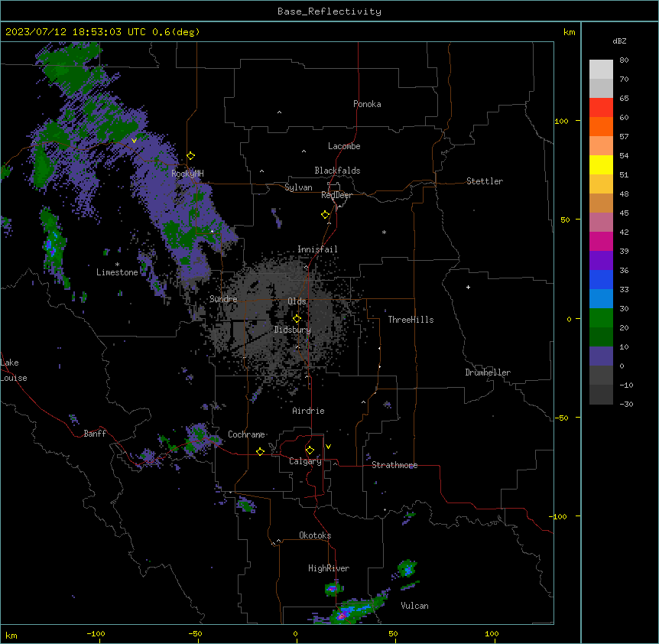Click the Base_Reflectivity title
This screenshot has height=644, width=659.
pos(329,11)
